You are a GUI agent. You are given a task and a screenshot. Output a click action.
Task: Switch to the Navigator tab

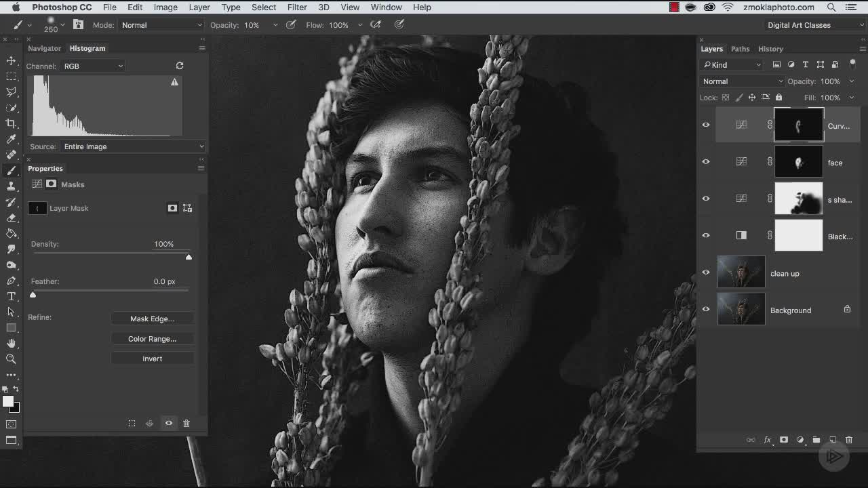(44, 48)
